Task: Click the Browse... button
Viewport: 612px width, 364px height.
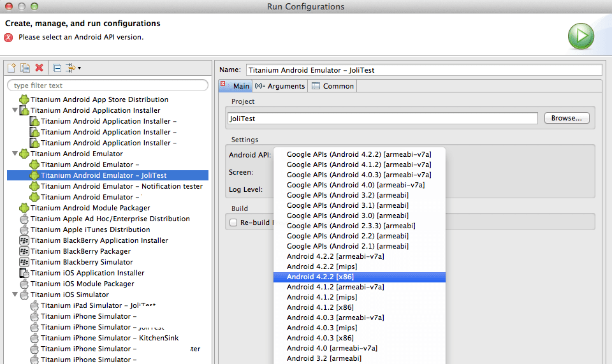Action: [567, 118]
